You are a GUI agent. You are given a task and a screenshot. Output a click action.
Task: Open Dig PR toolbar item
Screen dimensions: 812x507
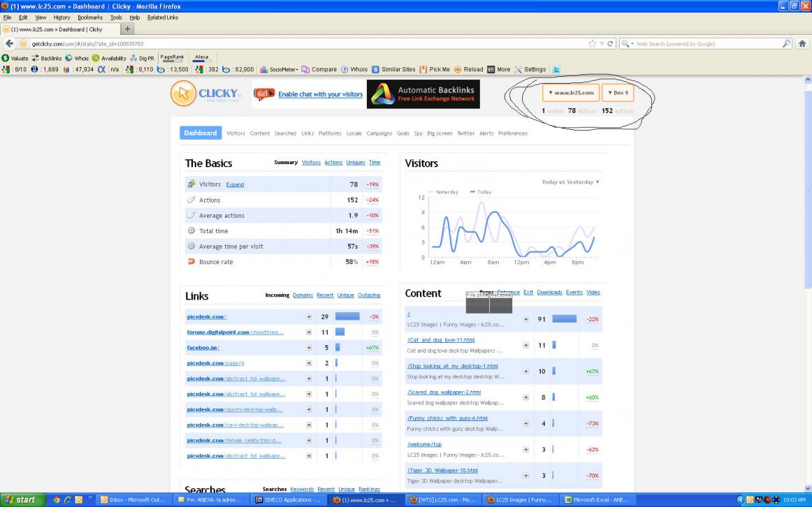pos(142,58)
